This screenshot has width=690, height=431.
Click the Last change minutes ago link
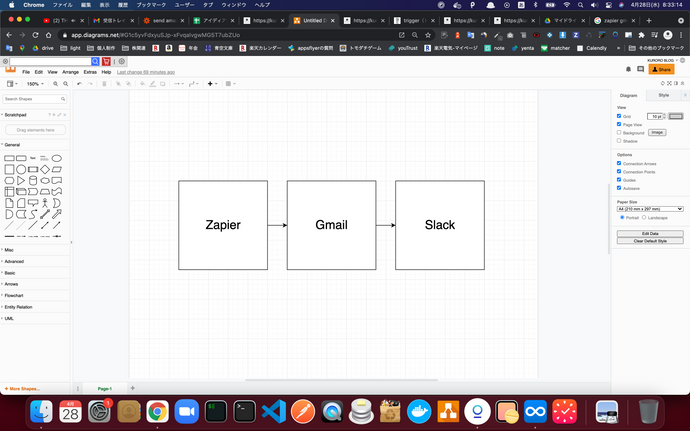(x=146, y=72)
